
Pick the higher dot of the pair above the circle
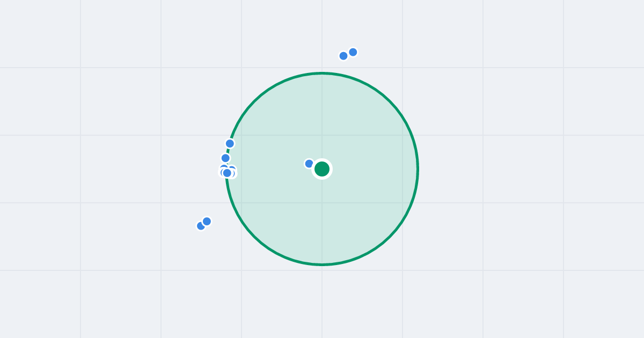pos(353,52)
